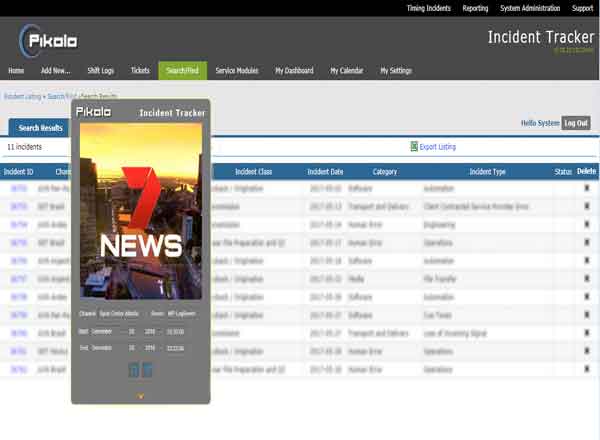Open My Settings
This screenshot has height=440, width=600.
click(x=396, y=70)
